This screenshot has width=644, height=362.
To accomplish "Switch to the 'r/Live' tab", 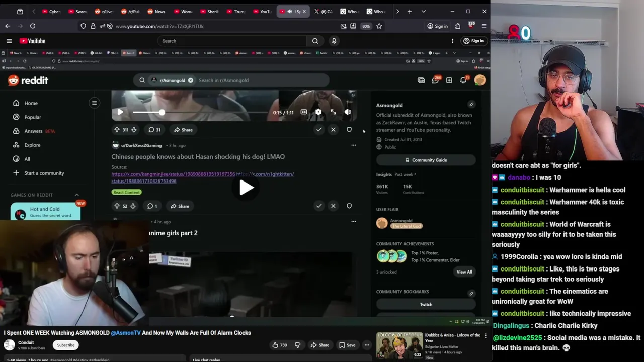I will click(x=104, y=11).
